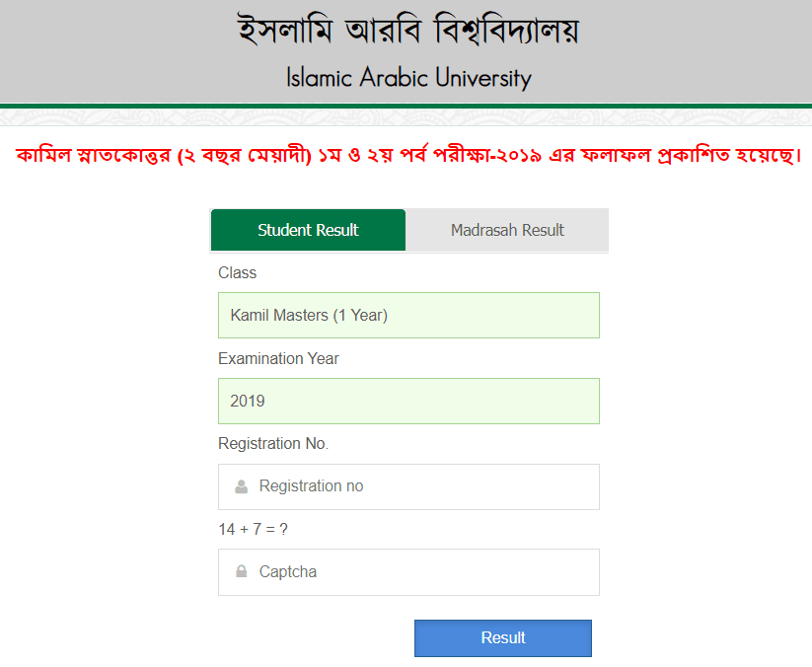
Task: Click the Class field label
Action: [233, 272]
